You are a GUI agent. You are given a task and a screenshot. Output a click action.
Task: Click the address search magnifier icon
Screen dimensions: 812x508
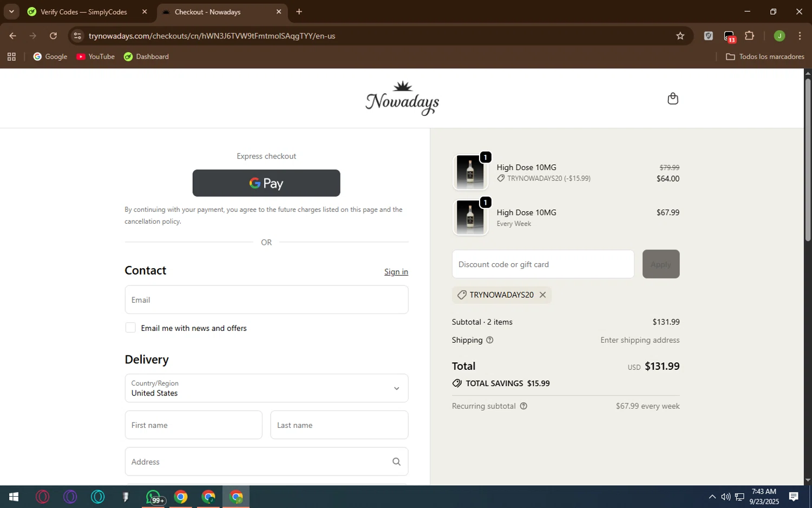[x=396, y=462]
